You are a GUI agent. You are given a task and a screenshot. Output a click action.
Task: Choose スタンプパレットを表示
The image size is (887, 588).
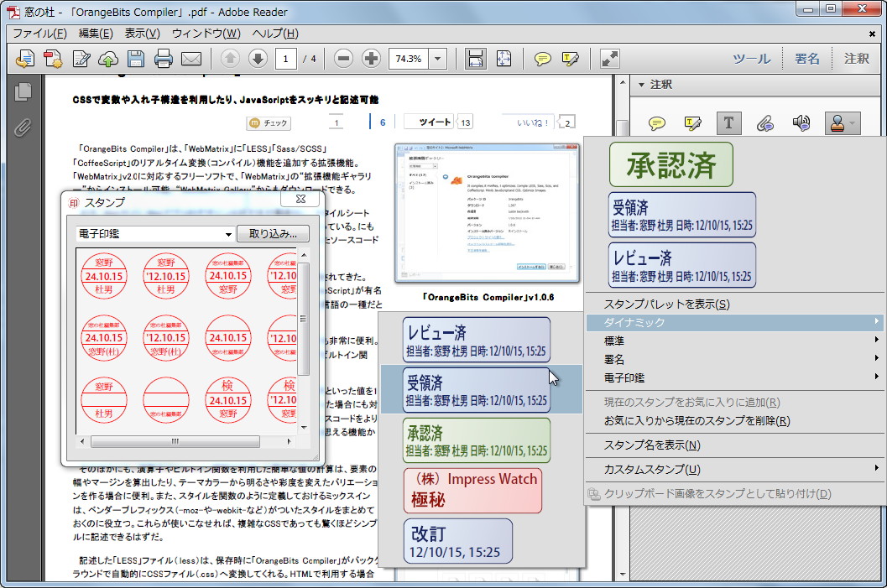pos(733,304)
